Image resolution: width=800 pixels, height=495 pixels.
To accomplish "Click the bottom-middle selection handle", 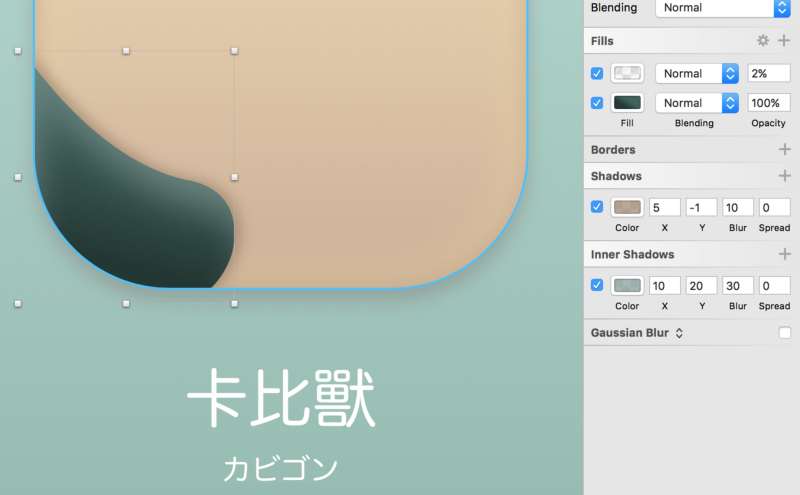I will (126, 304).
